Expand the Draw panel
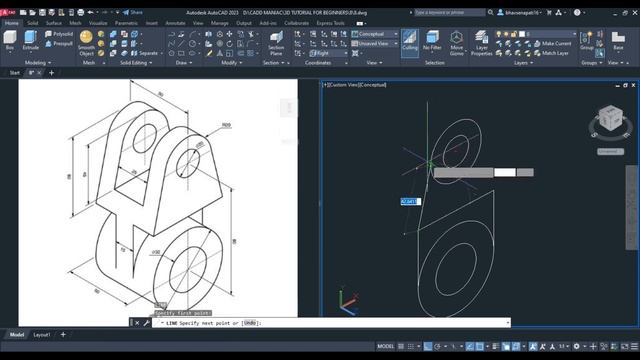This screenshot has width=640, height=360. (184, 62)
